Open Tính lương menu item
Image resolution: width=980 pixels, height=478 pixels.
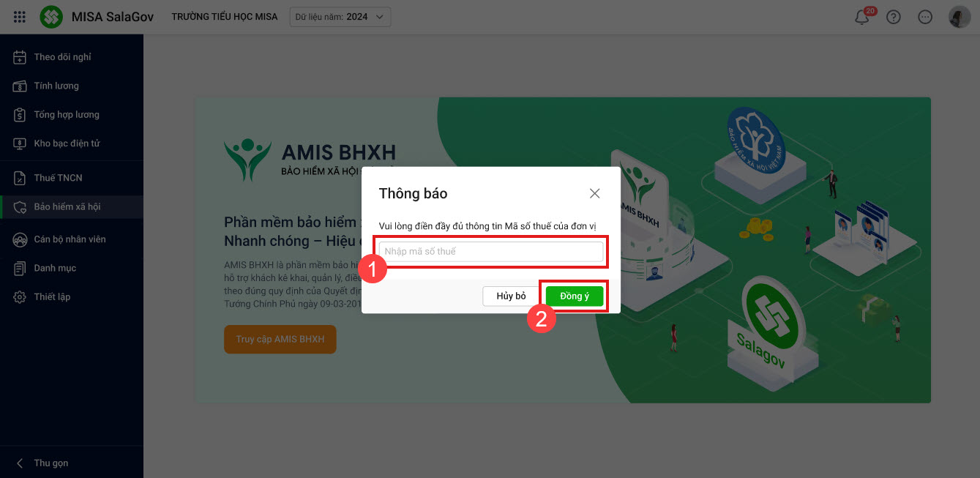[x=56, y=86]
